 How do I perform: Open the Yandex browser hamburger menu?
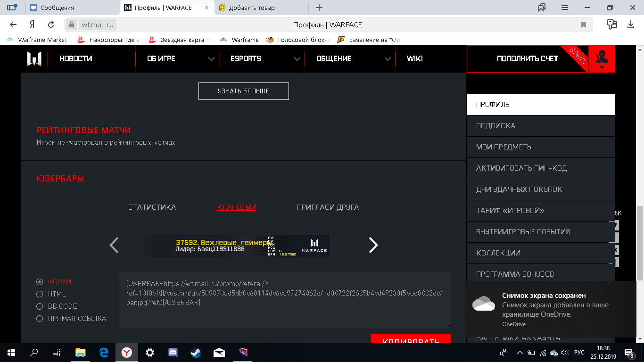click(565, 8)
